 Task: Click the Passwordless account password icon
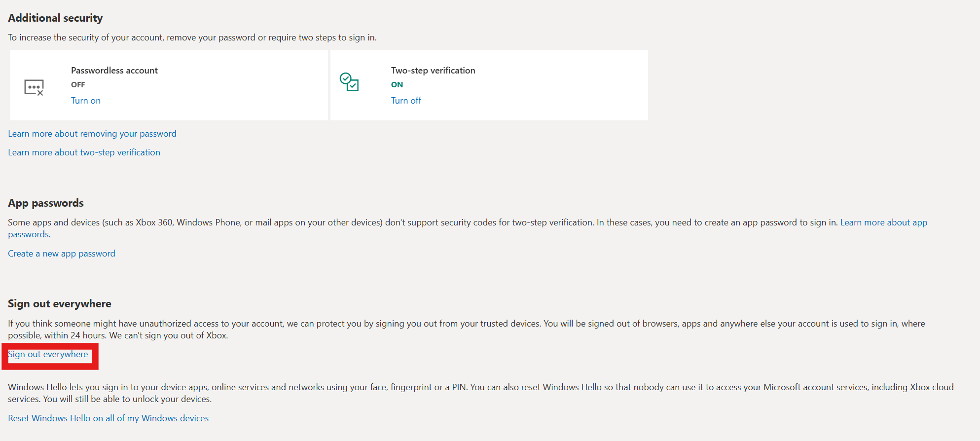click(34, 88)
